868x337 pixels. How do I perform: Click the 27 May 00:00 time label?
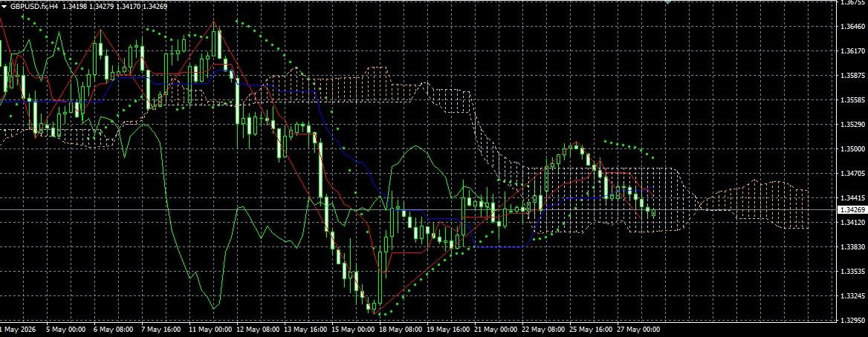(638, 330)
